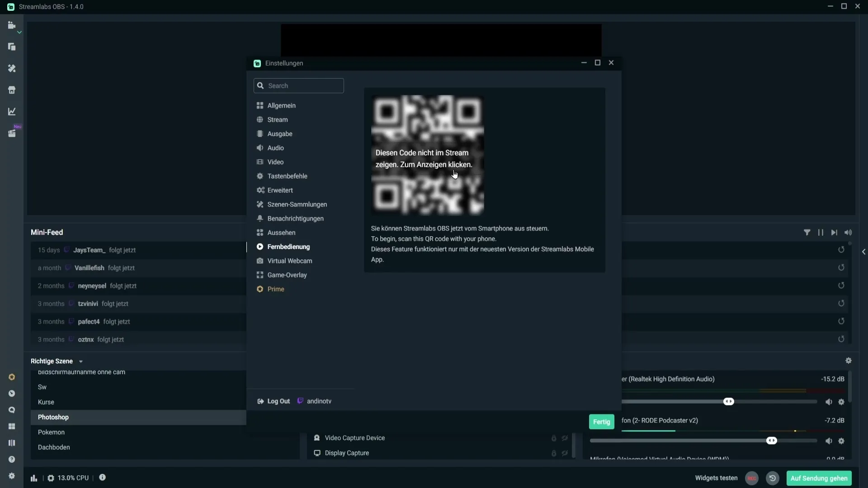Image resolution: width=868 pixels, height=488 pixels.
Task: Open RODE Podcaster source settings gear
Action: click(841, 441)
